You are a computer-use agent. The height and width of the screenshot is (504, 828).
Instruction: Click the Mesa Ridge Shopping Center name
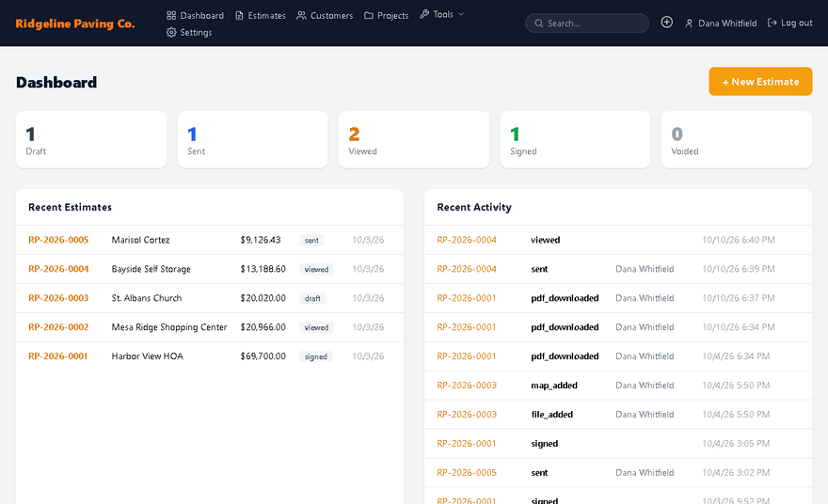pyautogui.click(x=169, y=326)
